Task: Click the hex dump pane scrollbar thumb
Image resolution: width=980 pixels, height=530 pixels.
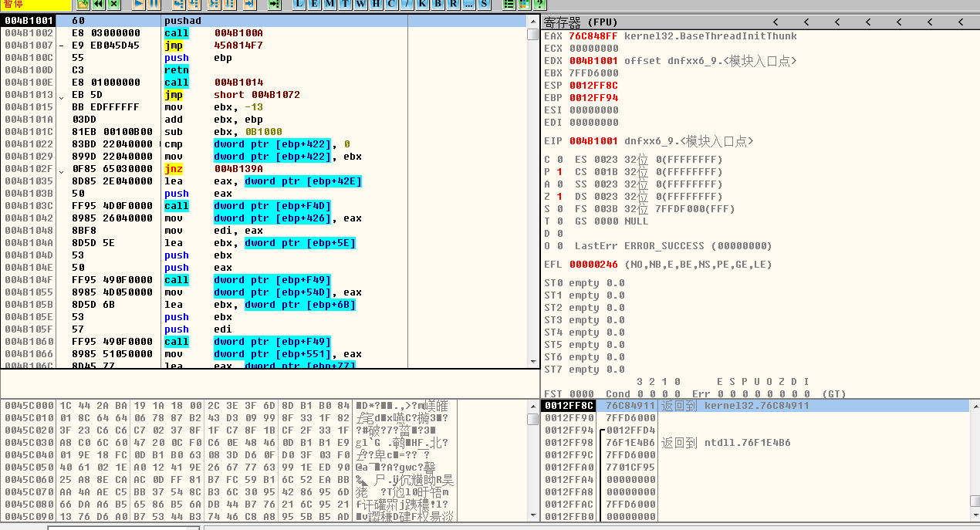Action: 533,420
